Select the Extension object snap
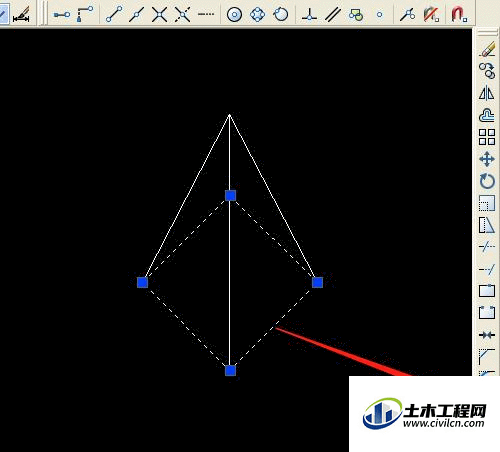This screenshot has height=452, width=500. pyautogui.click(x=206, y=14)
